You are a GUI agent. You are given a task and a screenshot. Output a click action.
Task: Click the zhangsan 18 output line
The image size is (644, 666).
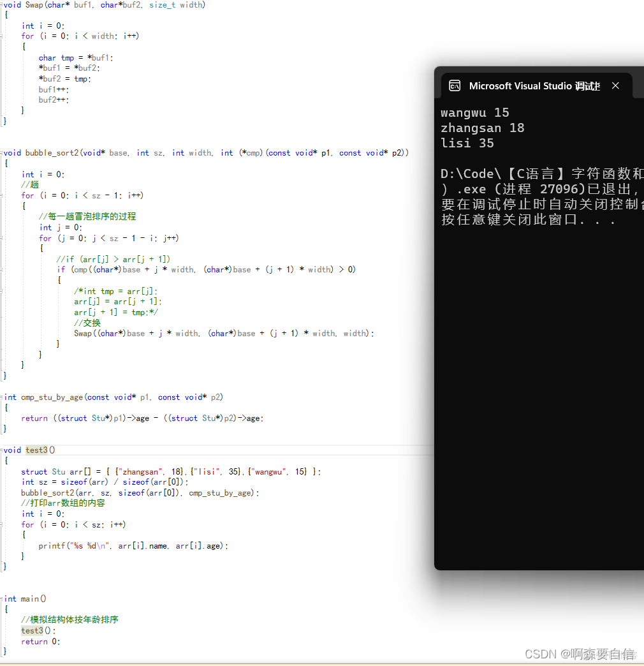[x=483, y=128]
